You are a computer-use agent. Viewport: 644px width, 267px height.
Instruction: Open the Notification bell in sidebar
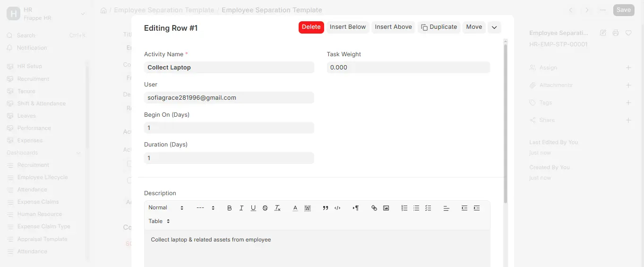pos(27,48)
